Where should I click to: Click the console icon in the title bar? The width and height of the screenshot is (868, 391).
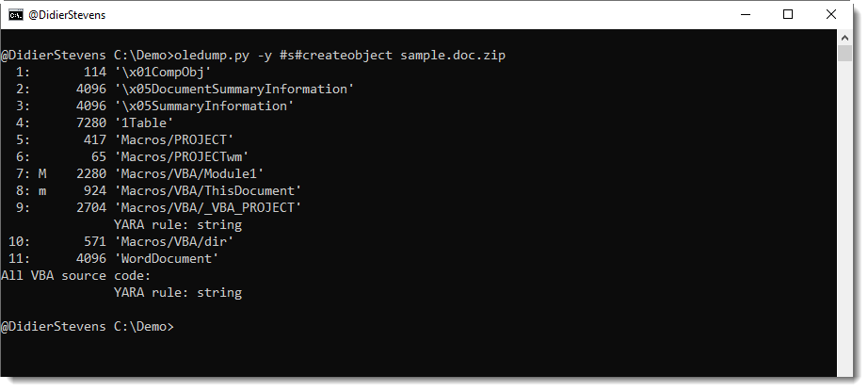click(x=17, y=14)
